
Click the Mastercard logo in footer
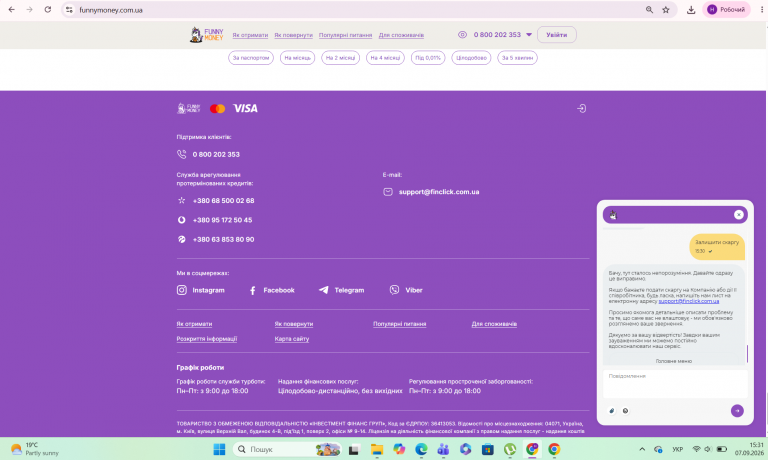tap(217, 109)
